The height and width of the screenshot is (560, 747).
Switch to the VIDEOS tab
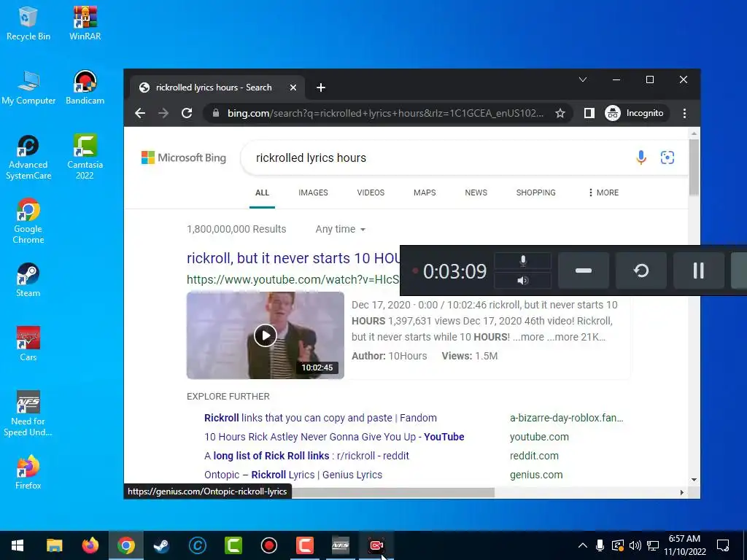371,192
